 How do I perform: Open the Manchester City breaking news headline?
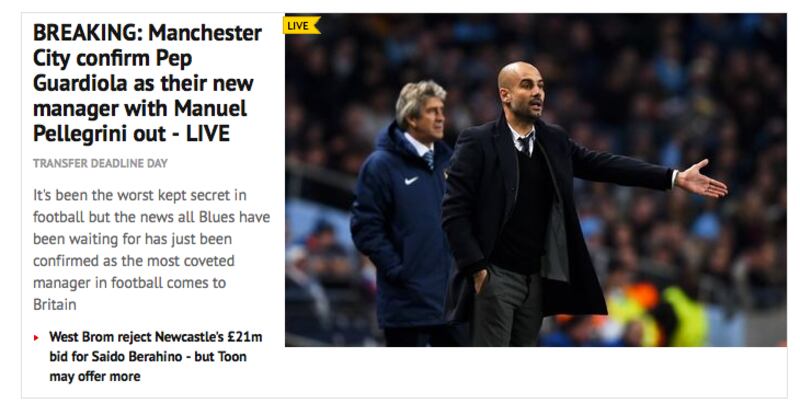click(147, 83)
